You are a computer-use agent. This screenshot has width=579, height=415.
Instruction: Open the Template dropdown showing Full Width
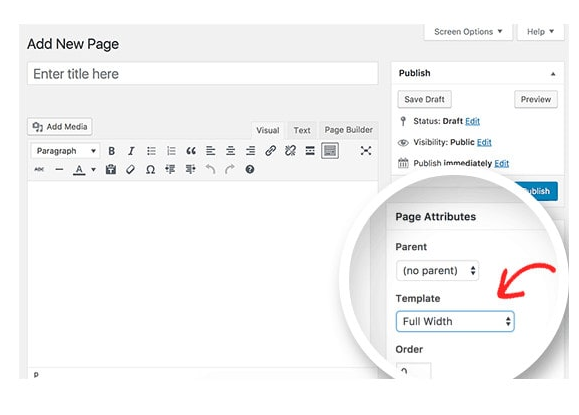pos(455,321)
